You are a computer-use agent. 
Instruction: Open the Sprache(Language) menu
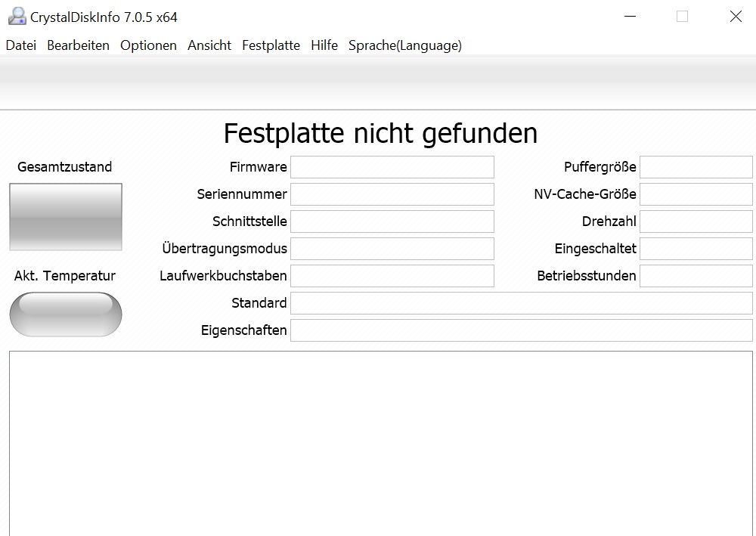(x=405, y=45)
